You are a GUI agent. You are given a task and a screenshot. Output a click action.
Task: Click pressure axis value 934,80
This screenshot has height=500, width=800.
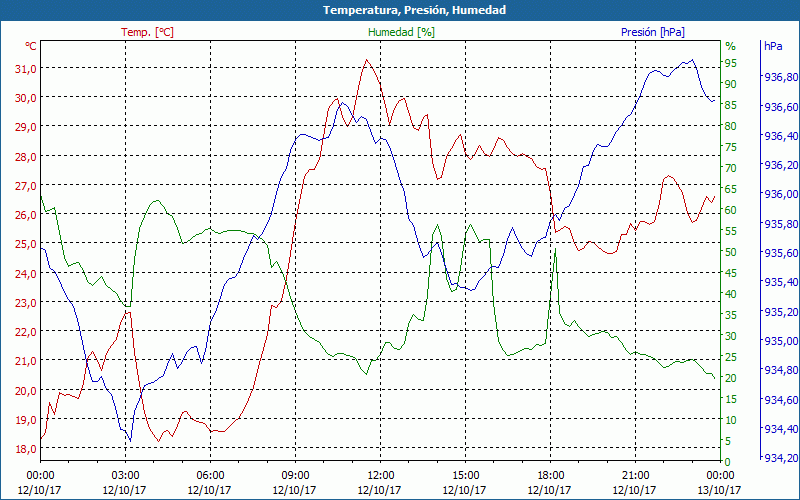[781, 370]
